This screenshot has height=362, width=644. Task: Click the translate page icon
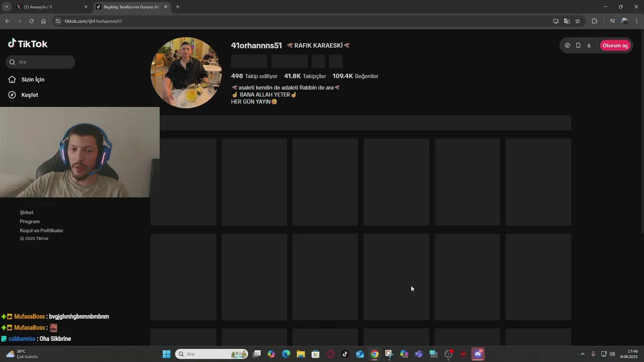[x=567, y=21]
